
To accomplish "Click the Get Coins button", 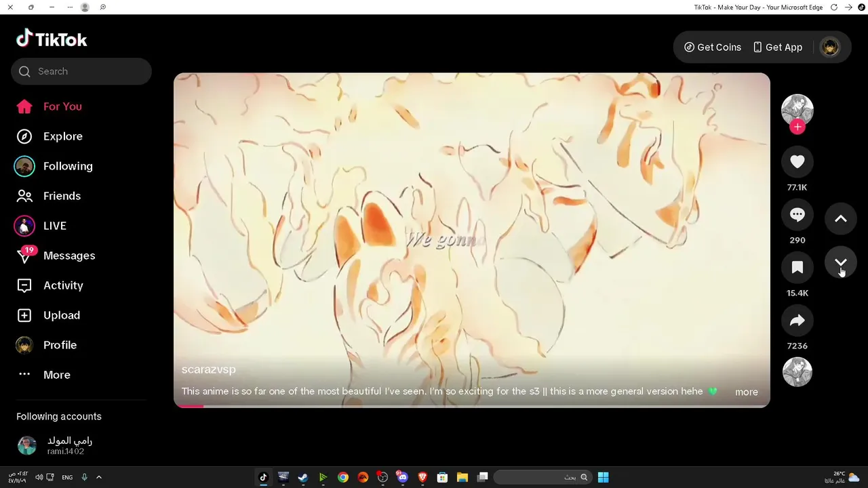I will [713, 47].
